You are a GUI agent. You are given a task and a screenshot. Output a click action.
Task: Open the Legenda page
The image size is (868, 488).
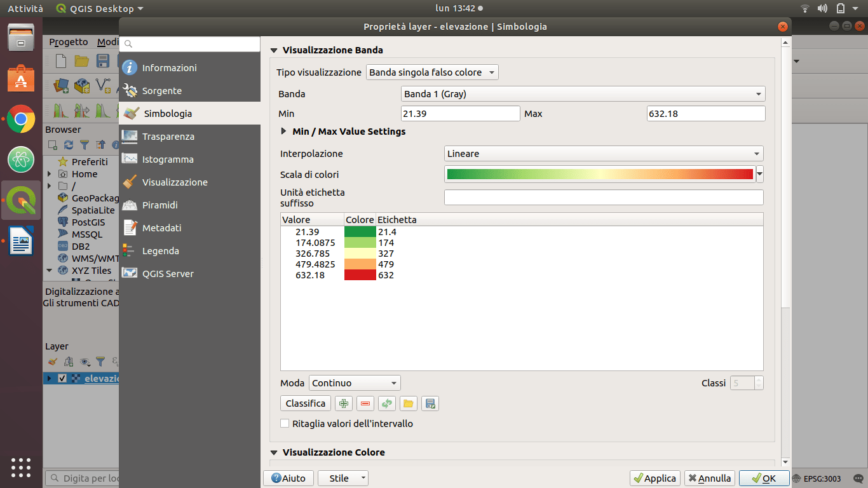click(x=189, y=251)
